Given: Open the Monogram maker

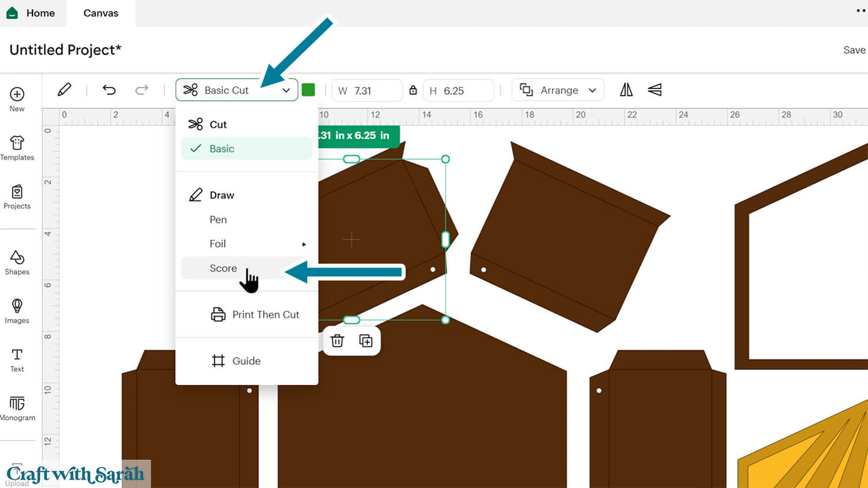Looking at the screenshot, I should pos(17,408).
